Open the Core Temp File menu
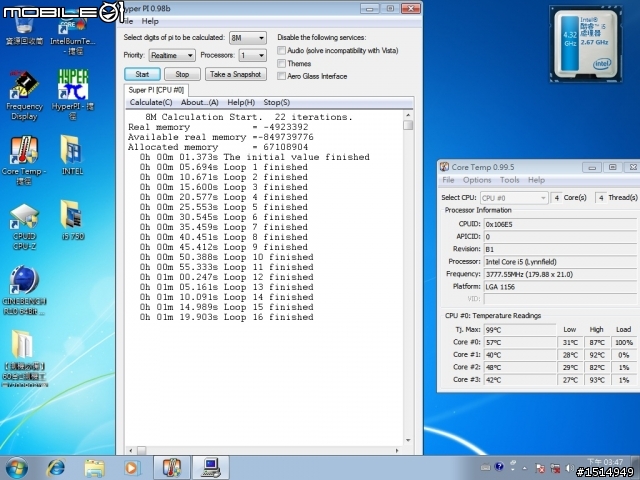 [448, 180]
